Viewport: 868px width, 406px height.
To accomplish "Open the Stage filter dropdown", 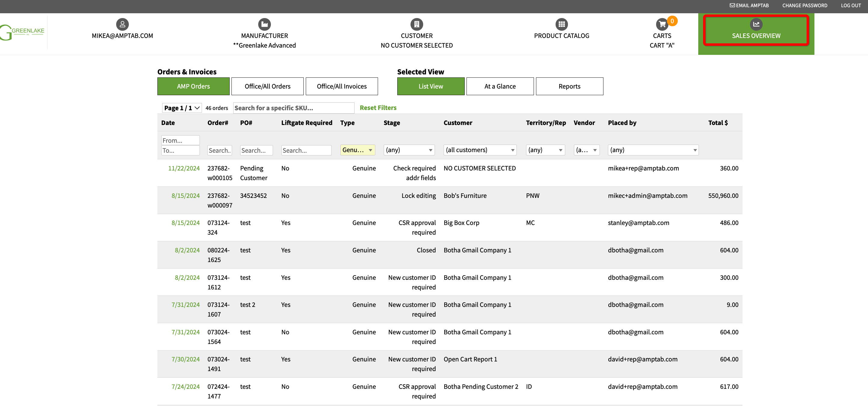I will (409, 150).
